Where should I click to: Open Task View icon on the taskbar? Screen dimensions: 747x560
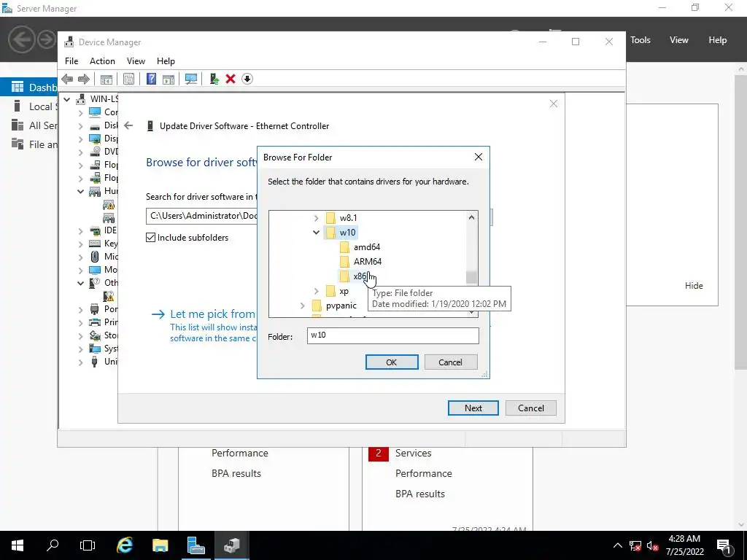[x=88, y=545]
